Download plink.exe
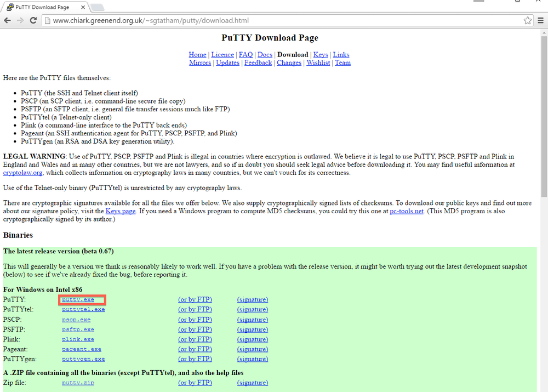The height and width of the screenshot is (392, 548). [x=78, y=339]
